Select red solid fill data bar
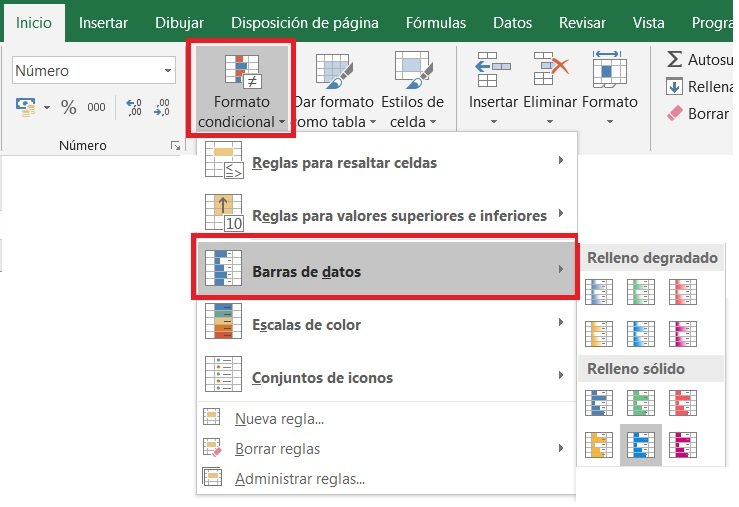Viewport: 739px width, 507px height. [x=682, y=403]
